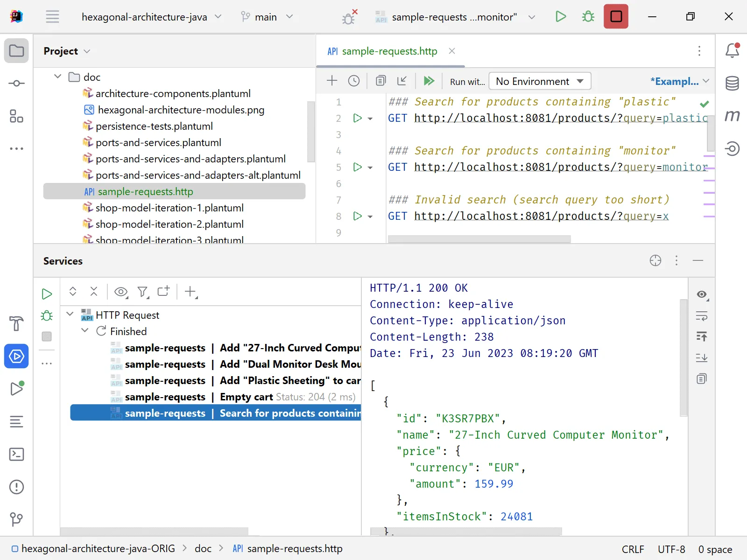747x560 pixels.
Task: Close the sample-requests.http tab
Action: pos(452,51)
